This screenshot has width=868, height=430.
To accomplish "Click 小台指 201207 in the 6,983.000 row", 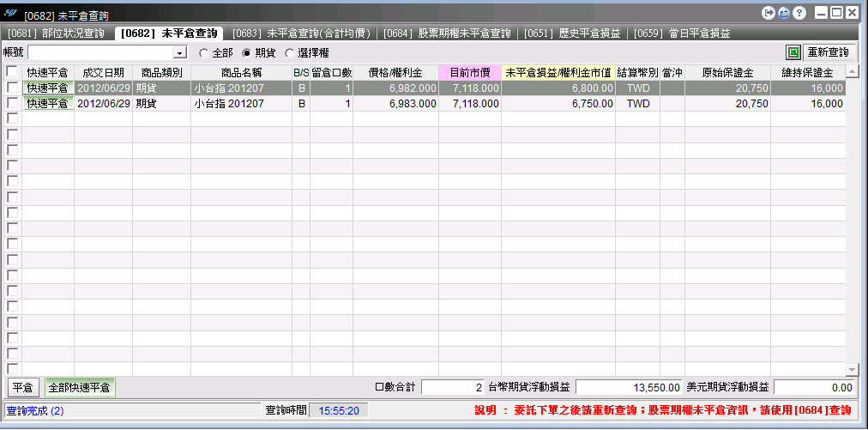I will click(x=229, y=103).
